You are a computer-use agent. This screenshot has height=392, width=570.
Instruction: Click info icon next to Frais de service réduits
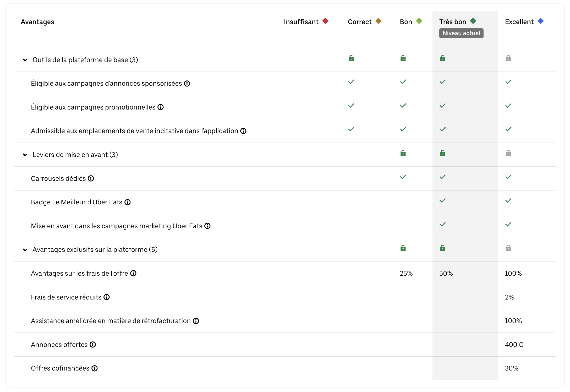pyautogui.click(x=107, y=297)
